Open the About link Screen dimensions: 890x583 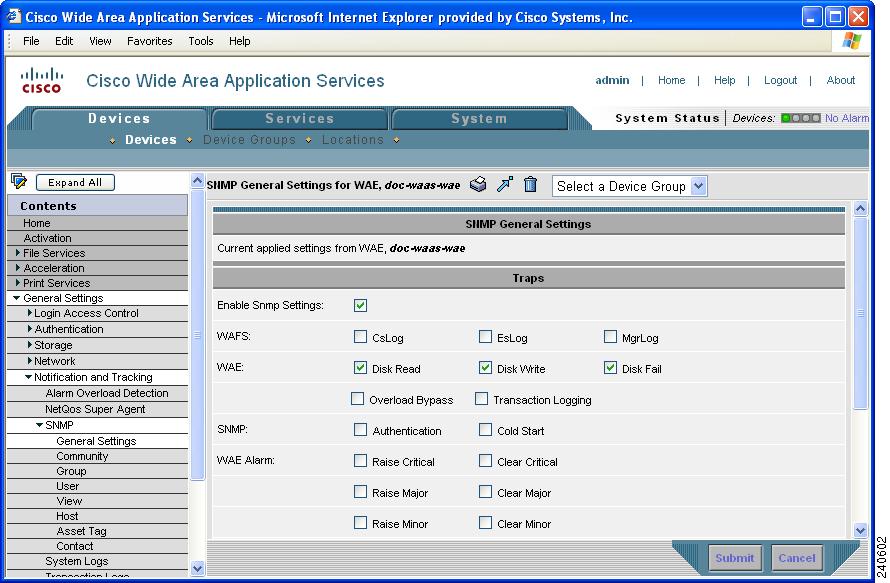(841, 80)
